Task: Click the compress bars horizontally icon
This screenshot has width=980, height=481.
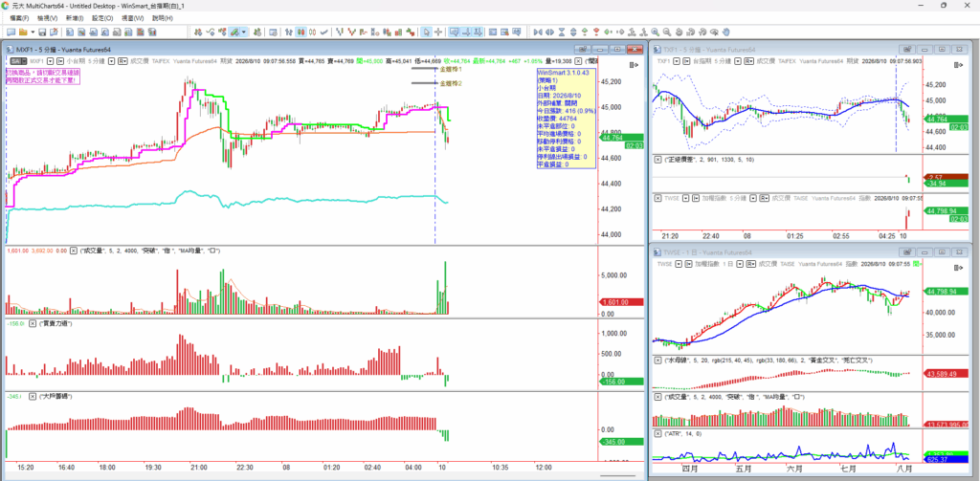Action: (538, 32)
